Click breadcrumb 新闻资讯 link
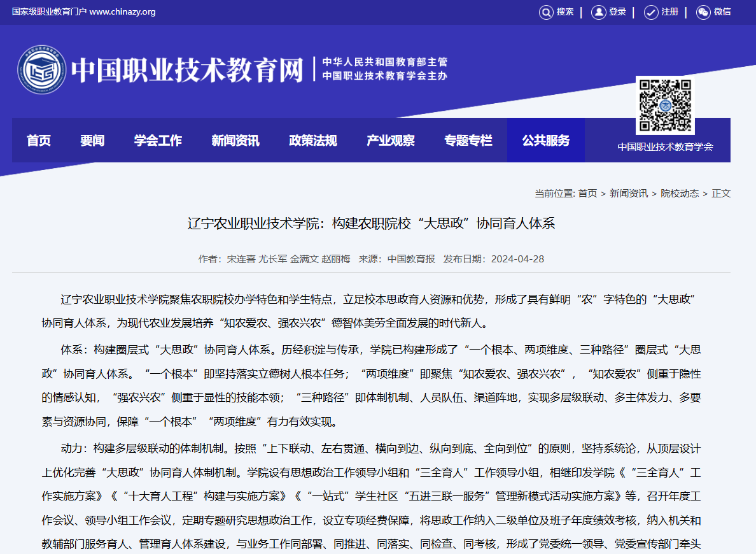The width and height of the screenshot is (756, 554). [629, 194]
